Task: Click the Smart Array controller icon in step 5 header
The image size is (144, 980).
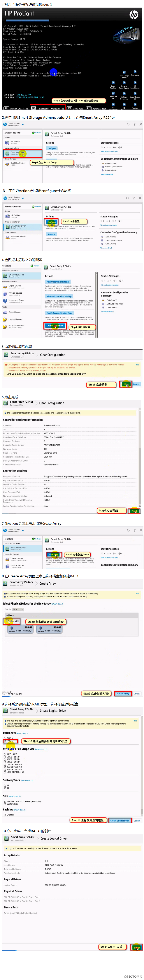Action: click(6, 355)
